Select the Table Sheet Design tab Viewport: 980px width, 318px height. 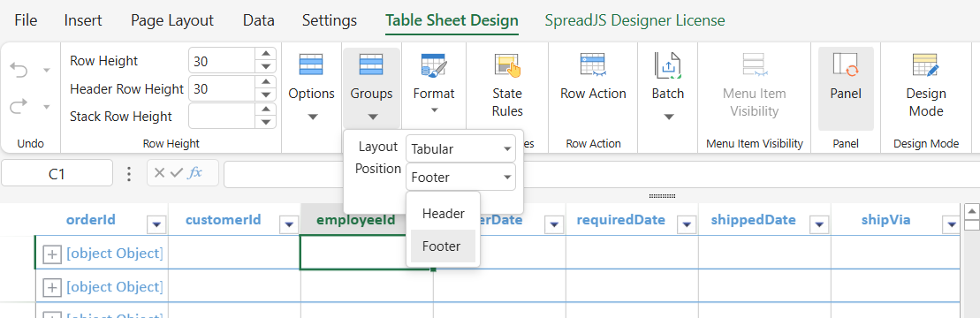(452, 20)
